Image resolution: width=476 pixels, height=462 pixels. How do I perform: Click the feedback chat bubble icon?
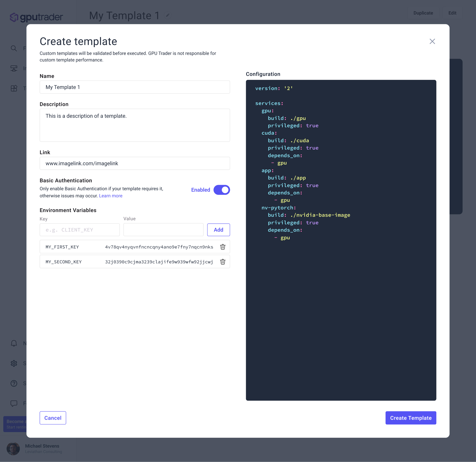tap(14, 403)
